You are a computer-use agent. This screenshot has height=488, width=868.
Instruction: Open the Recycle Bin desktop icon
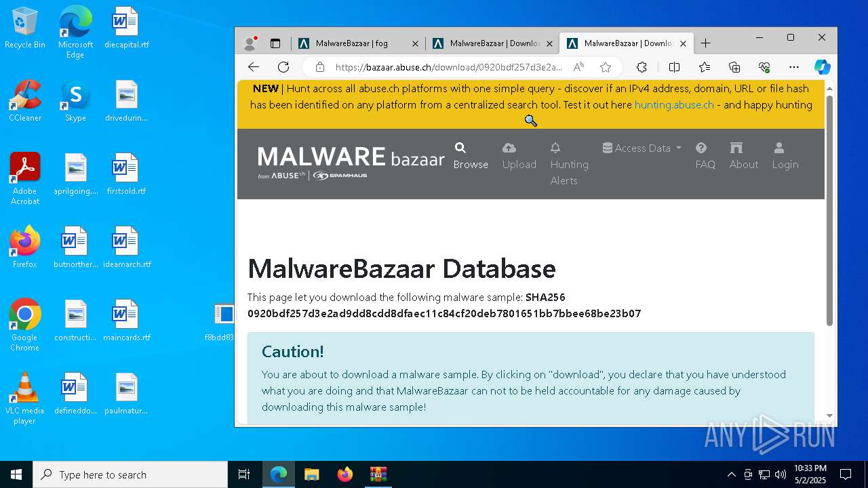(x=25, y=28)
